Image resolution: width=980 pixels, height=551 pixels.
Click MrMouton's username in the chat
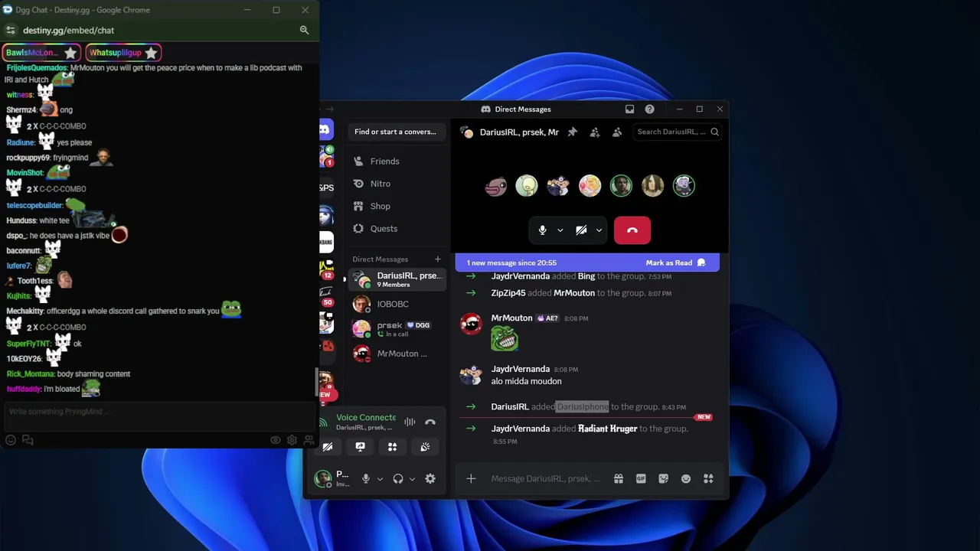pos(511,318)
